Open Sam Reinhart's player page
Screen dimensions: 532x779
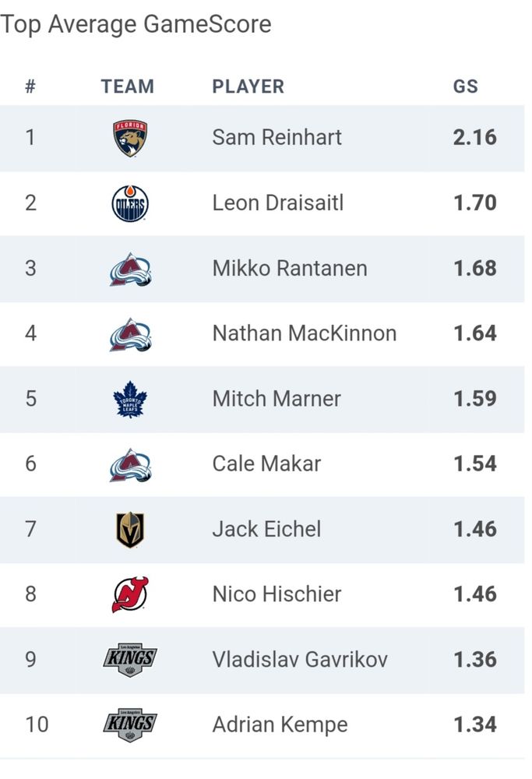277,138
